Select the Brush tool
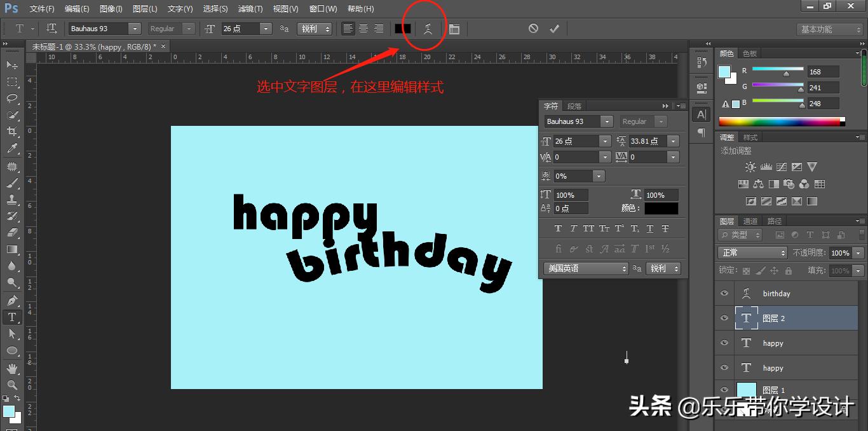The height and width of the screenshot is (431, 868). tap(11, 182)
